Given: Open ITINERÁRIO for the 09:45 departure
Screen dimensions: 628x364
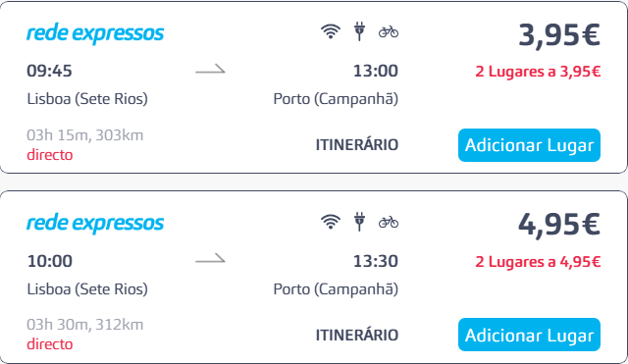Looking at the screenshot, I should (357, 145).
